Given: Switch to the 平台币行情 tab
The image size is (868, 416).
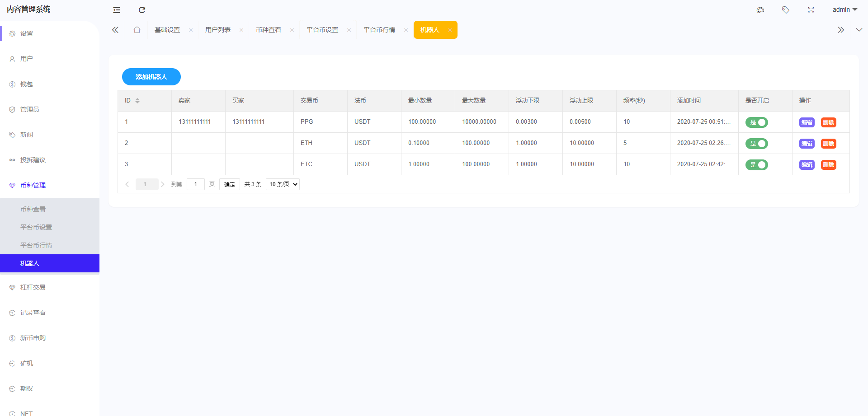Looking at the screenshot, I should coord(379,30).
